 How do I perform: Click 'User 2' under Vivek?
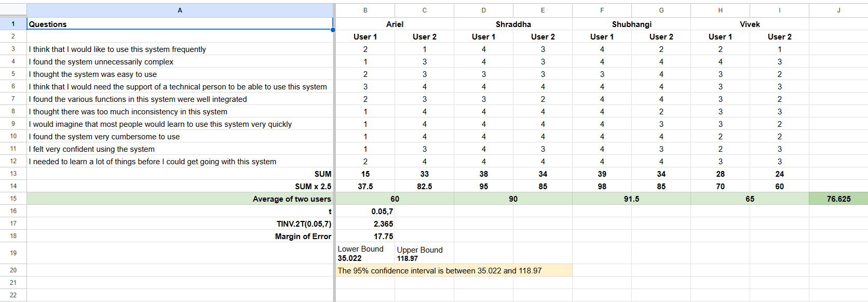(x=780, y=36)
